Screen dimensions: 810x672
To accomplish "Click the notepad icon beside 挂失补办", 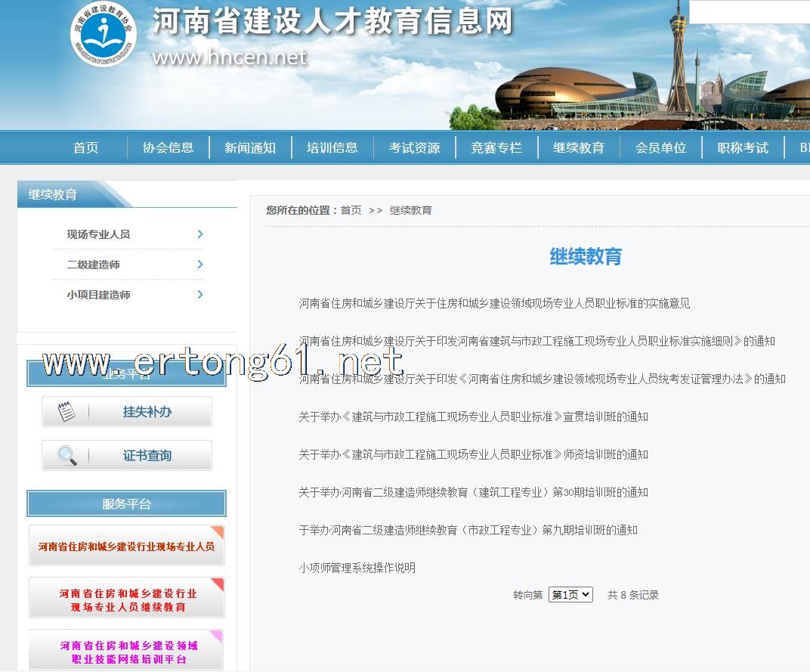I will click(x=66, y=412).
